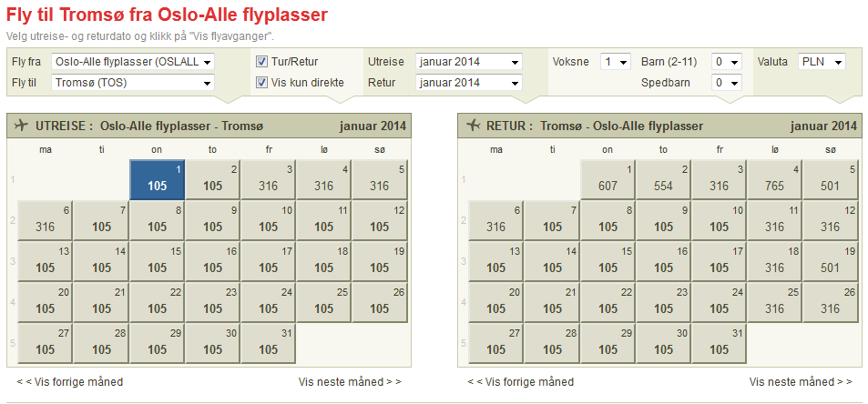Open the Voksne passenger count dropdown
The height and width of the screenshot is (404, 868).
pos(616,62)
